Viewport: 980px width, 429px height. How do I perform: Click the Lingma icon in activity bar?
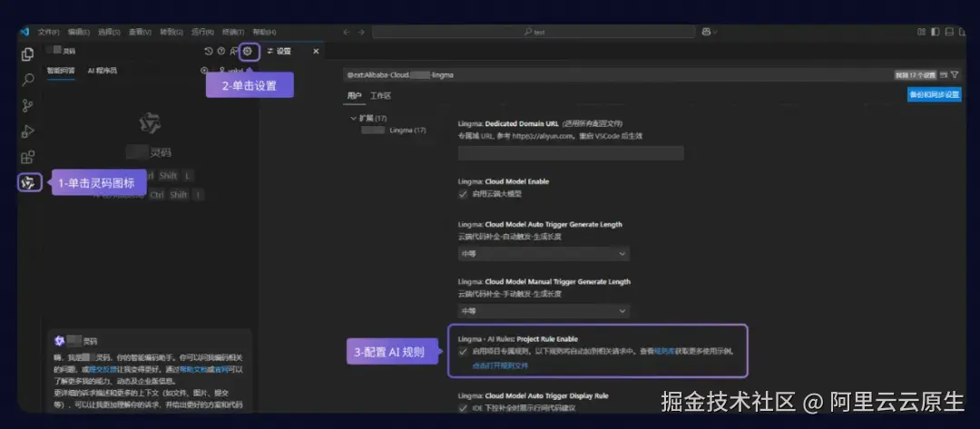tap(28, 183)
